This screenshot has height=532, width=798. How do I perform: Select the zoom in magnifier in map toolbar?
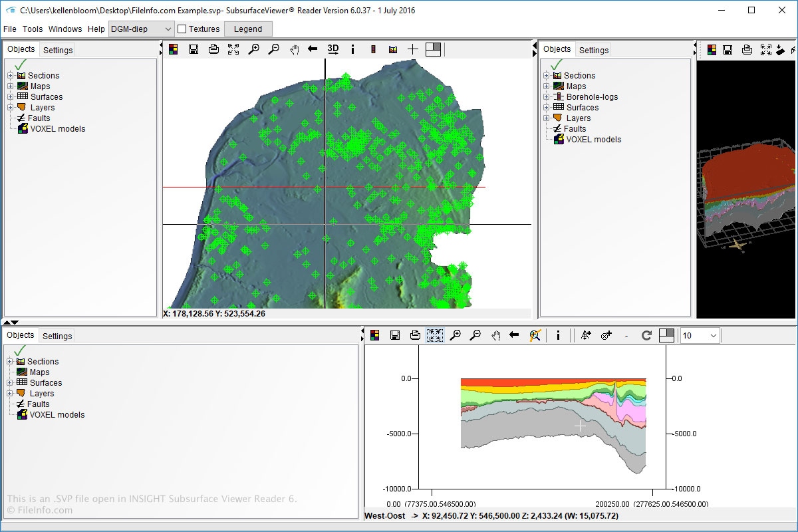pos(253,49)
